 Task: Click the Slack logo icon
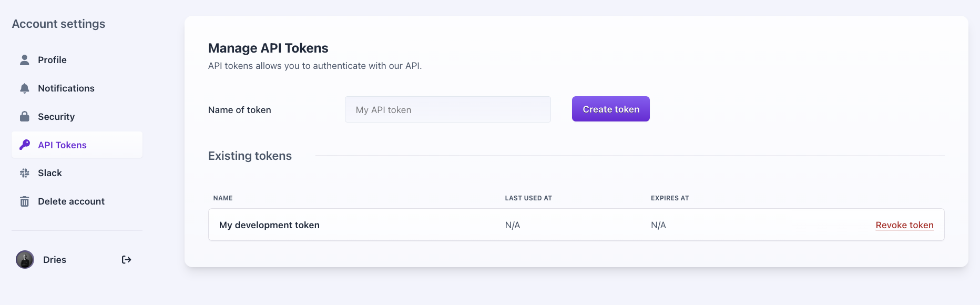[25, 173]
